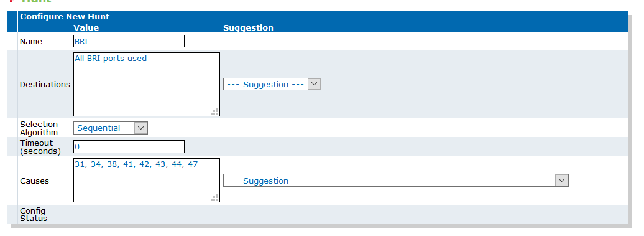Click the Destinations row label

45,84
